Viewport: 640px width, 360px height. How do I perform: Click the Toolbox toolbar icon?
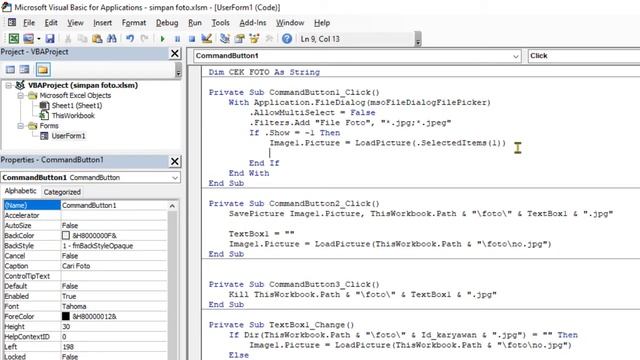tap(269, 39)
